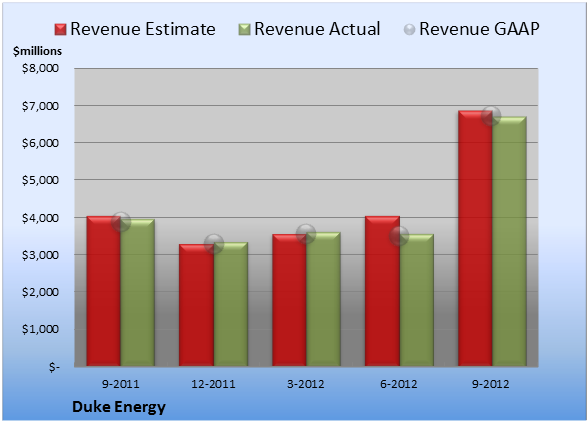Click the '9-2012' x-axis label
Screen dimensions: 588x422
click(491, 384)
